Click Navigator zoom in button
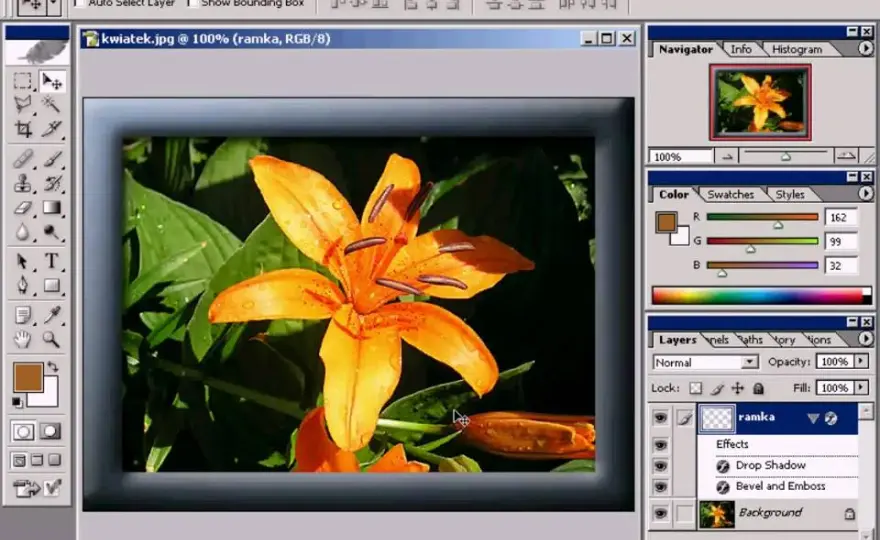 [x=846, y=157]
